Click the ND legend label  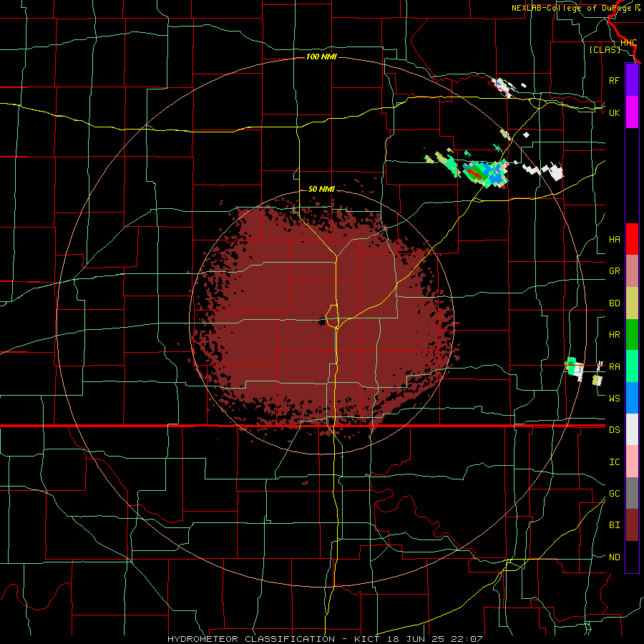[x=614, y=557]
